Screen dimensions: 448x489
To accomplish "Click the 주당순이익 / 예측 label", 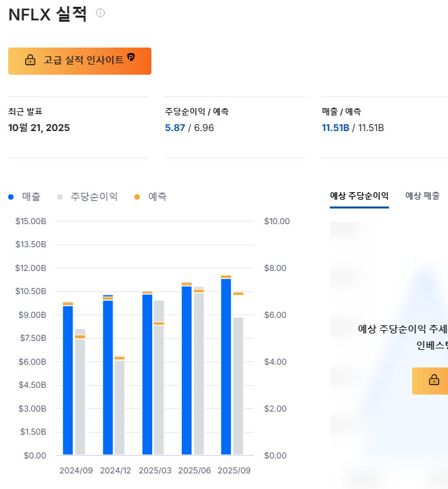I will click(x=197, y=111).
